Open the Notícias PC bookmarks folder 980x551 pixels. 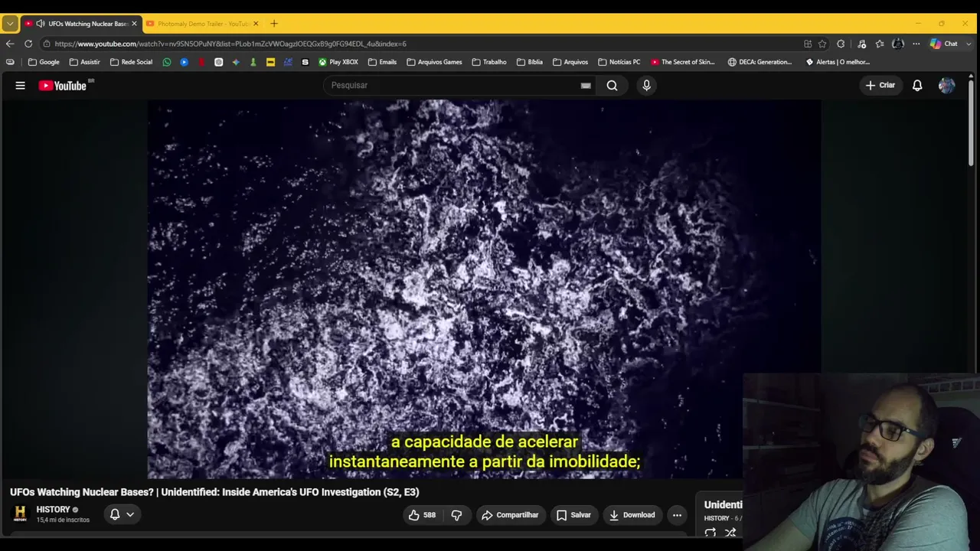pos(619,62)
